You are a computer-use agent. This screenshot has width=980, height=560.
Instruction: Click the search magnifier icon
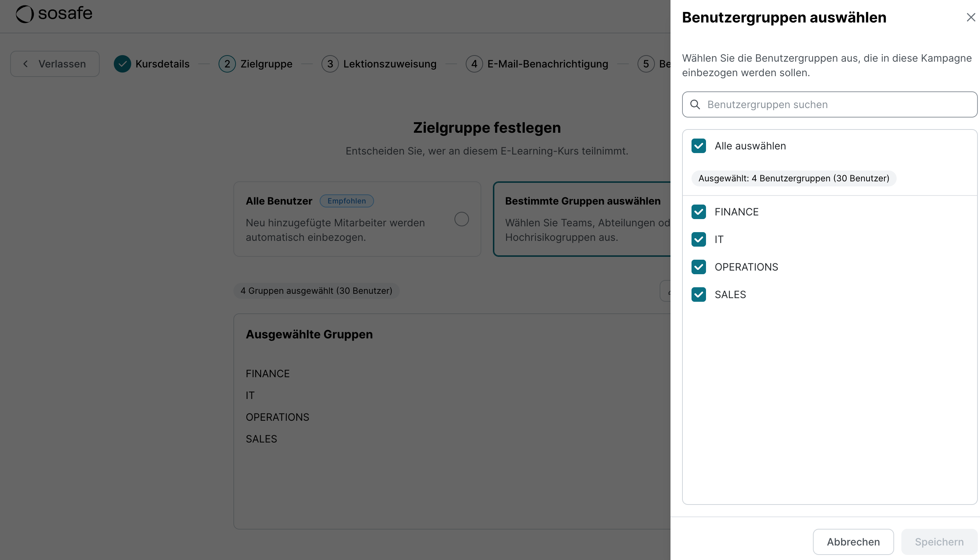(x=695, y=104)
